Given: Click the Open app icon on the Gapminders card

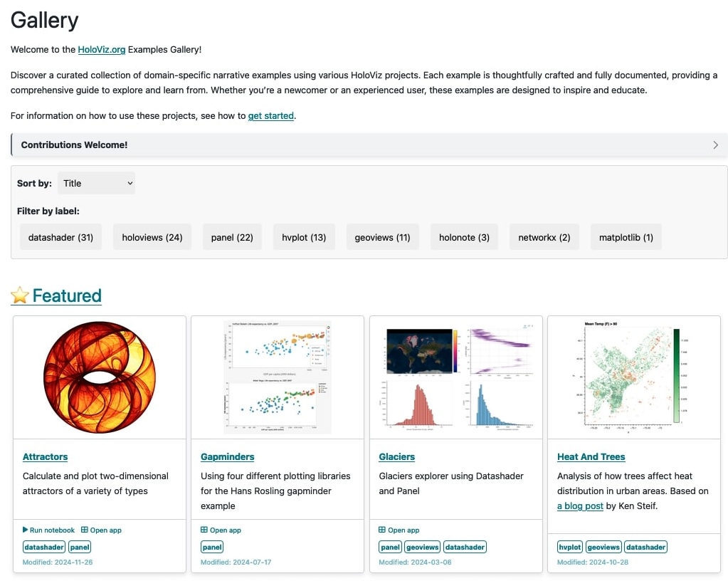Looking at the screenshot, I should coord(204,530).
